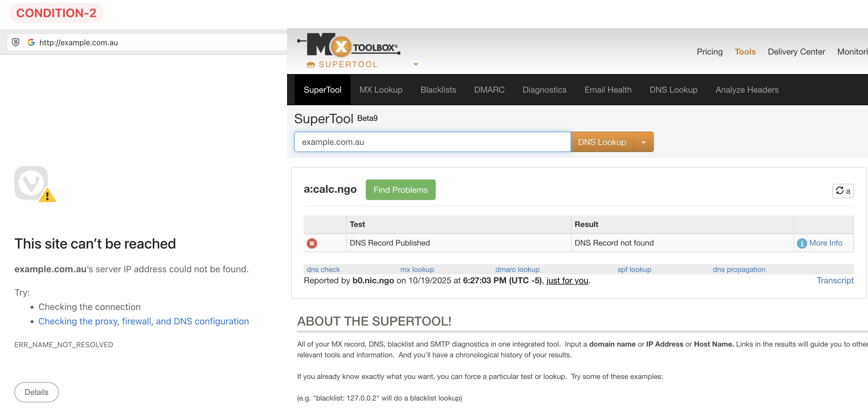Click the Details button

36,392
